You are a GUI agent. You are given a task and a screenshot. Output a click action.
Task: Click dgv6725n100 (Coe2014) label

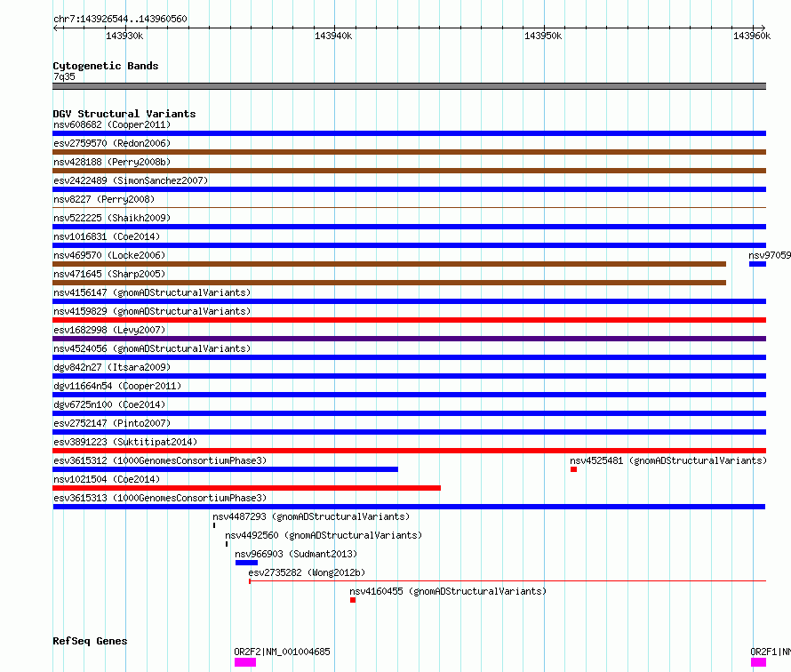tap(109, 404)
